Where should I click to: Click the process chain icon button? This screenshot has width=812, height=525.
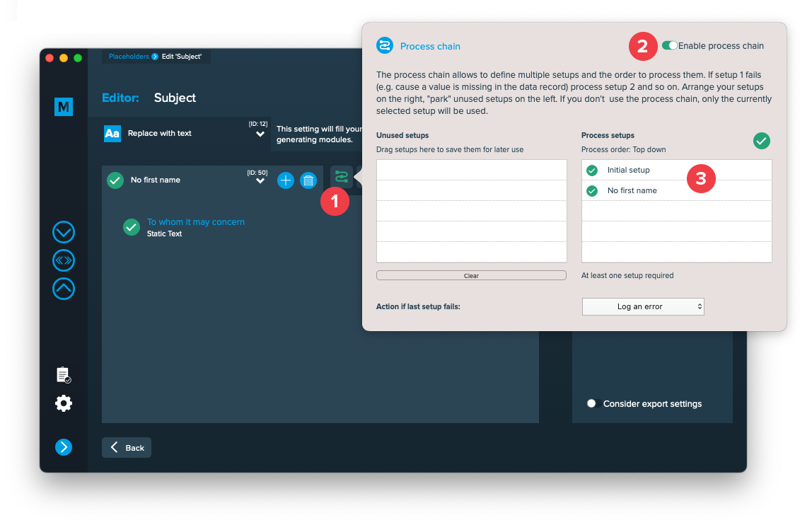(342, 177)
